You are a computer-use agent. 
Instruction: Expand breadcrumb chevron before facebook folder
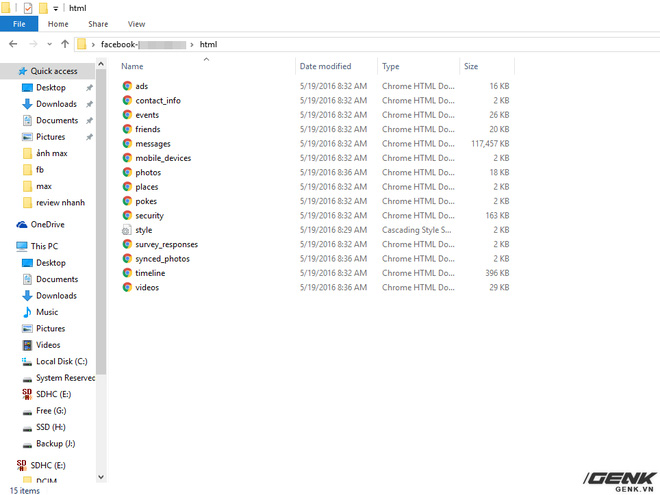point(93,44)
